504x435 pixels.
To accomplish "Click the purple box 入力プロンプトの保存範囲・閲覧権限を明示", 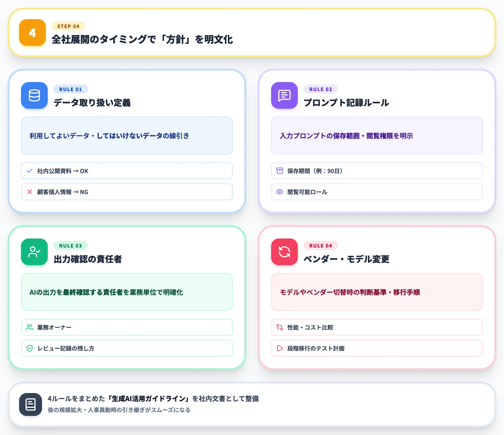I will [377, 135].
